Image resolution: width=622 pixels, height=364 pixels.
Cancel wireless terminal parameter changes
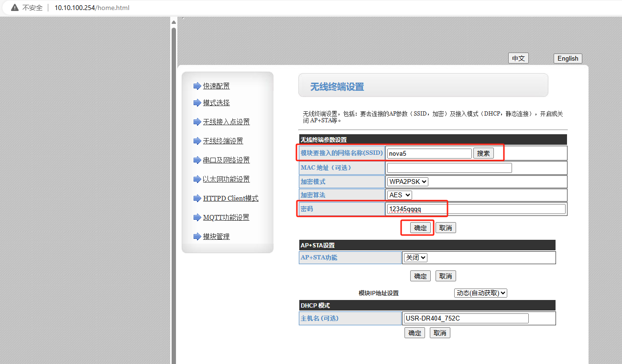pyautogui.click(x=446, y=228)
